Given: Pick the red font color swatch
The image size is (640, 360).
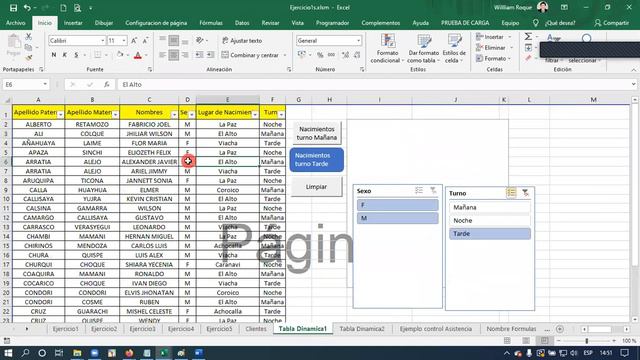Looking at the screenshot, I should [138, 55].
